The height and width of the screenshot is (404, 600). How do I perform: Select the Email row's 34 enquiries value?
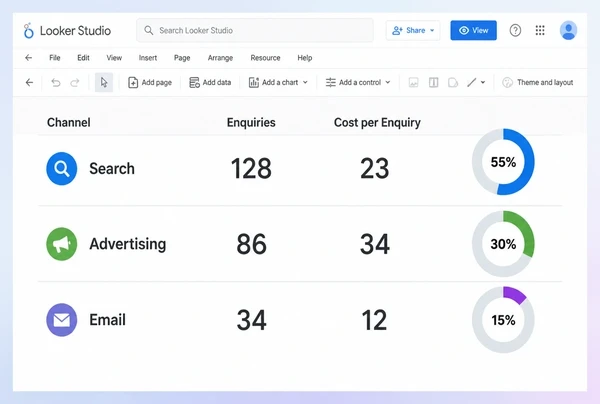tap(251, 320)
